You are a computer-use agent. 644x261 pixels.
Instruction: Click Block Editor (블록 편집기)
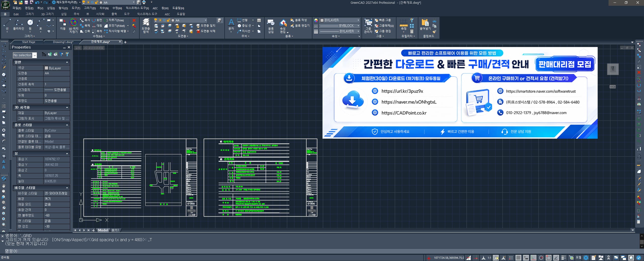click(300, 26)
